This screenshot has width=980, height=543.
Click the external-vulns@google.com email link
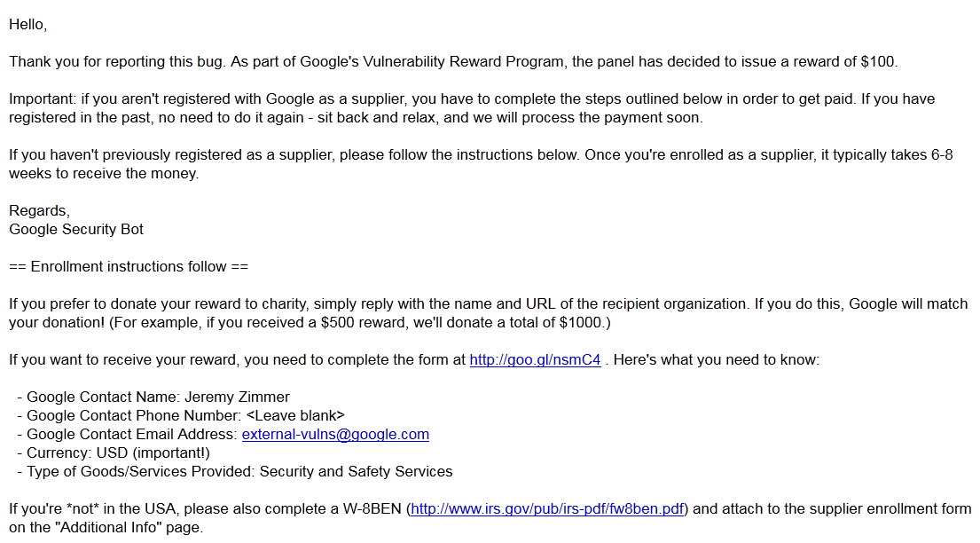335,435
